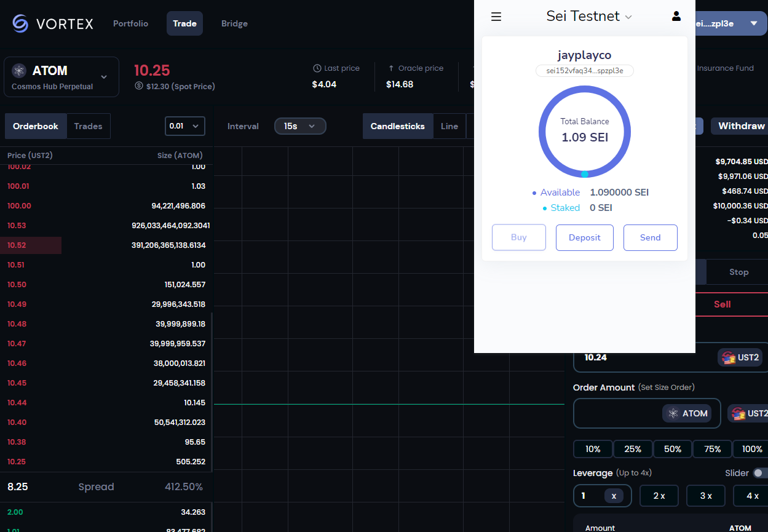Click the wallet Send button

[651, 237]
